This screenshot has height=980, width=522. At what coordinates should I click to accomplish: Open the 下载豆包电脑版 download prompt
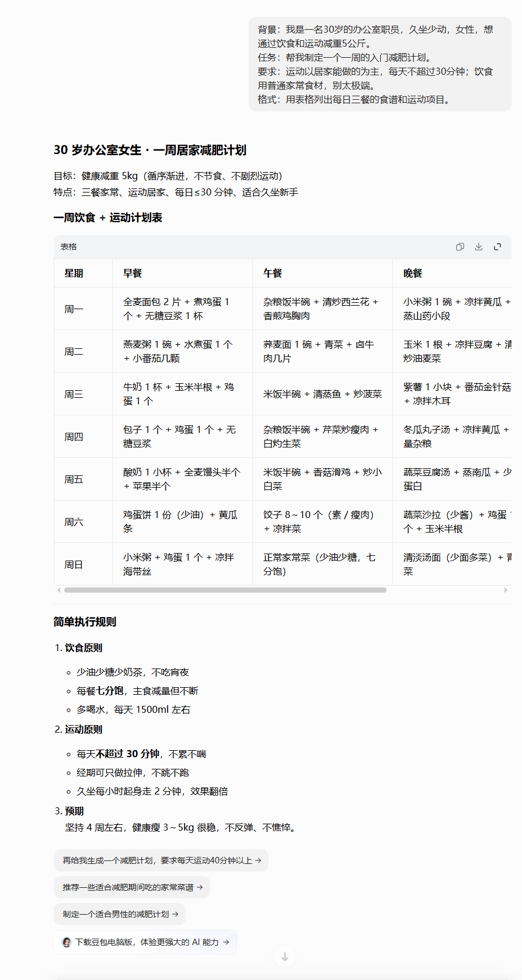pos(145,942)
